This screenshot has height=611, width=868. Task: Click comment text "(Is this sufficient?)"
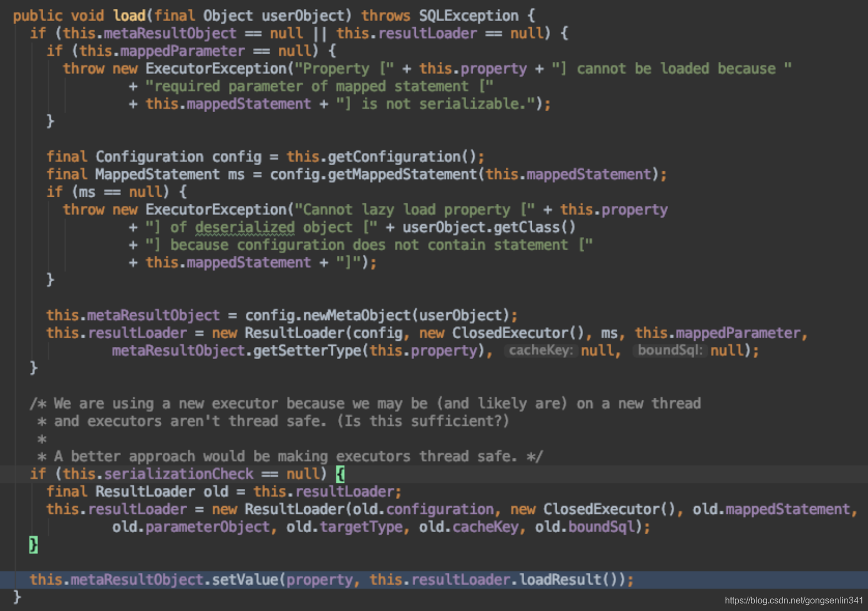(x=423, y=422)
